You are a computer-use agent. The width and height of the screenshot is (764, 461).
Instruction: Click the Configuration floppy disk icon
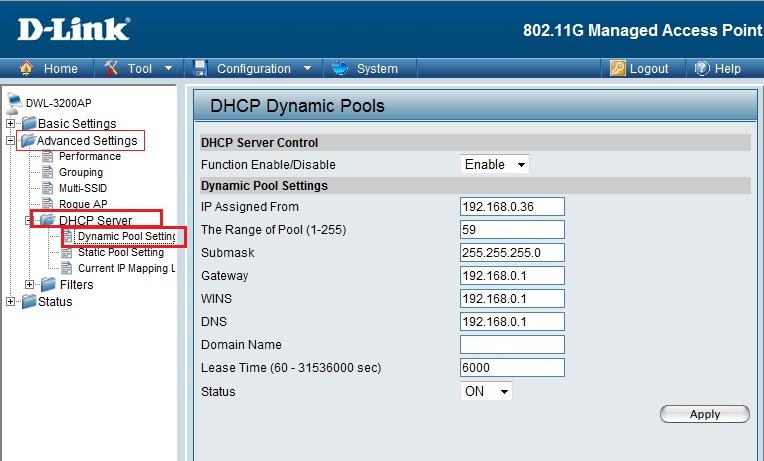pyautogui.click(x=200, y=68)
